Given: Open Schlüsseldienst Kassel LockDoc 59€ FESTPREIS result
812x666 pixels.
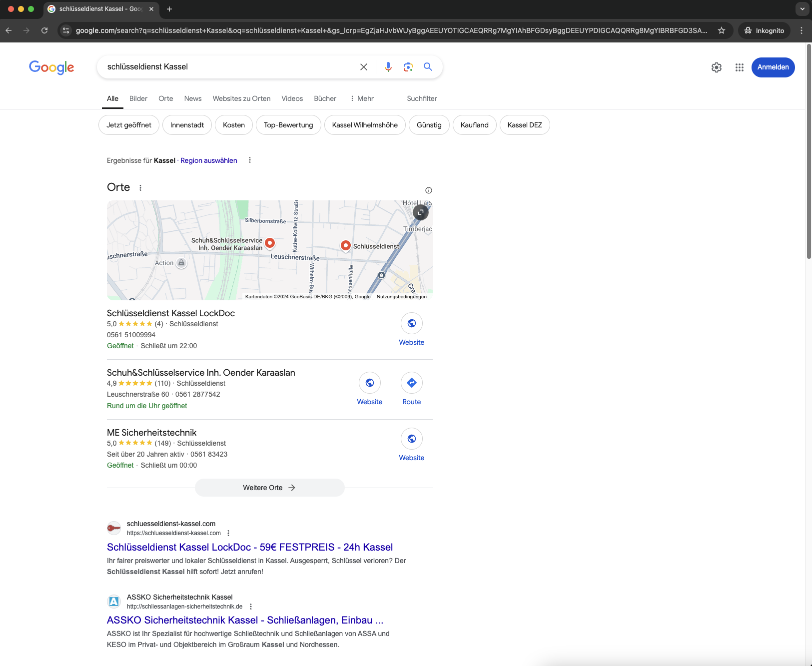Looking at the screenshot, I should [250, 547].
